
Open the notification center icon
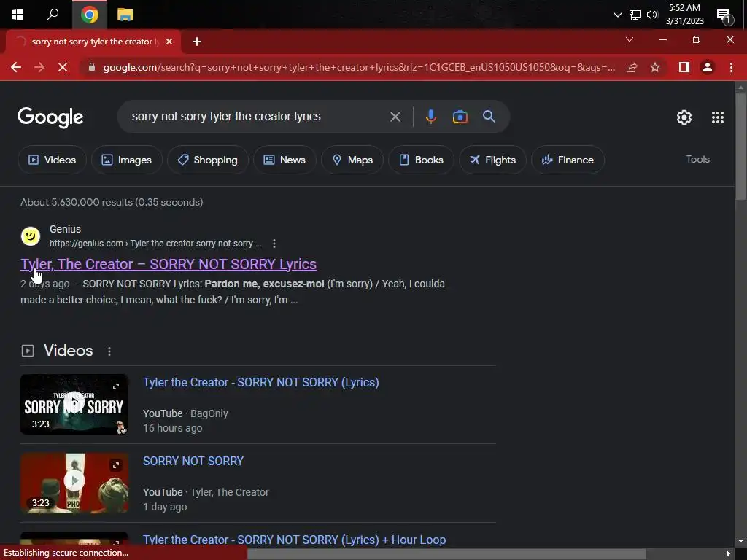tap(724, 16)
